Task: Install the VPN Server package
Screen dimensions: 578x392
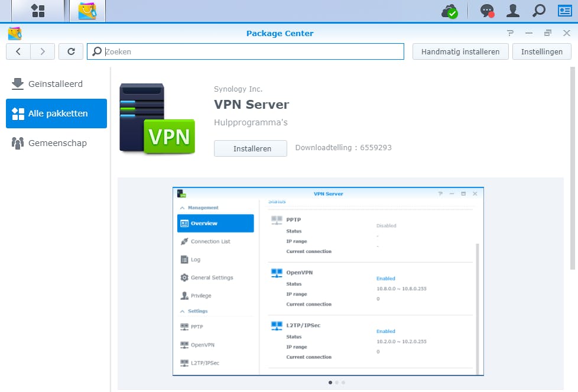Action: [251, 148]
